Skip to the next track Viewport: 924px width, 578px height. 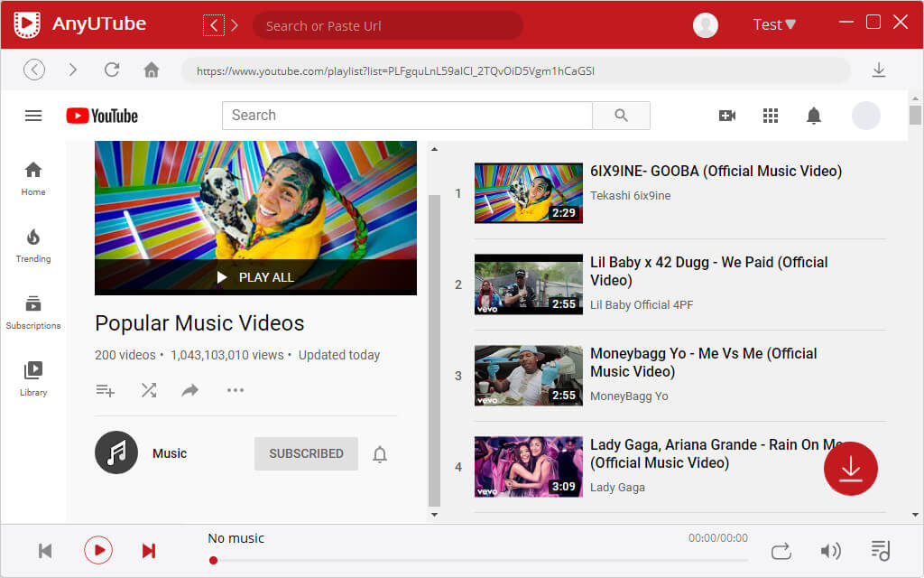[x=149, y=551]
